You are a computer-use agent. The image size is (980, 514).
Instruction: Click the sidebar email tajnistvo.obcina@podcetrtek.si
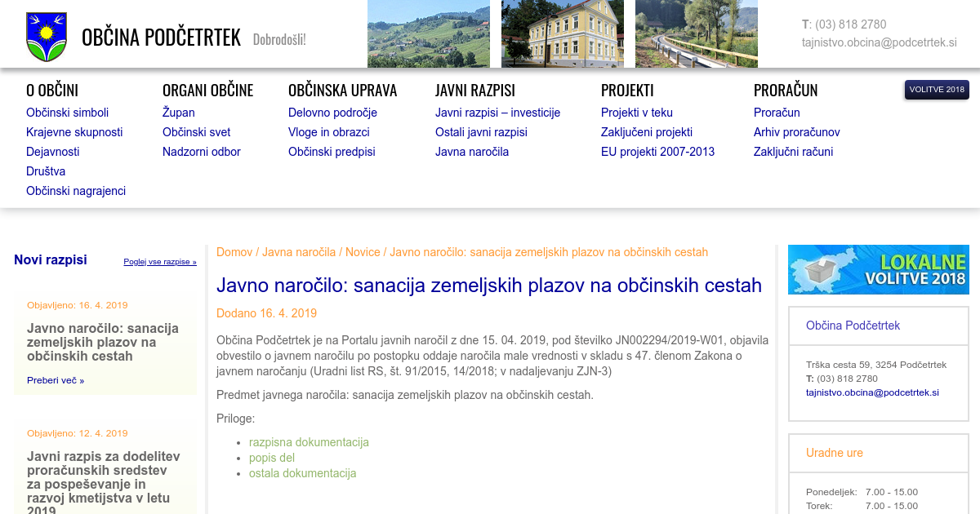coord(872,392)
